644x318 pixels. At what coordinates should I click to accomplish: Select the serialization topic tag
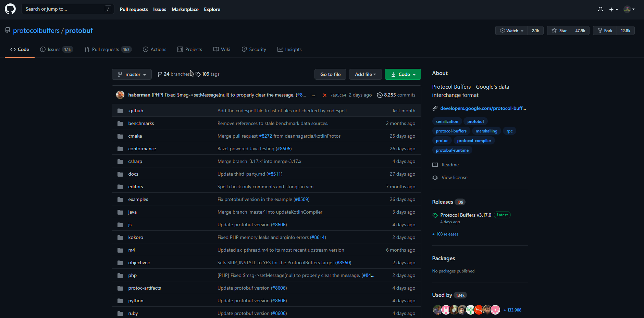(x=447, y=122)
